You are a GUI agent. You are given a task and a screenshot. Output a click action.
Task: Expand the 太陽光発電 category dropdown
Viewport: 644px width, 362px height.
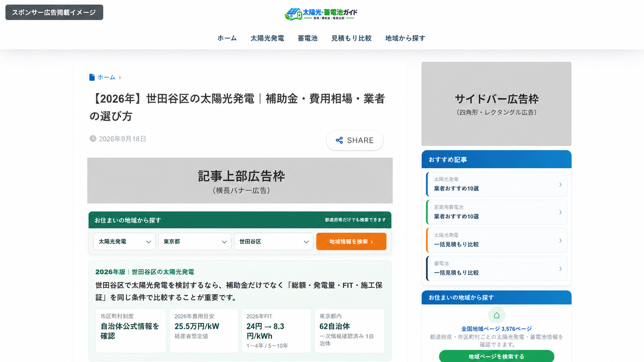tap(124, 242)
